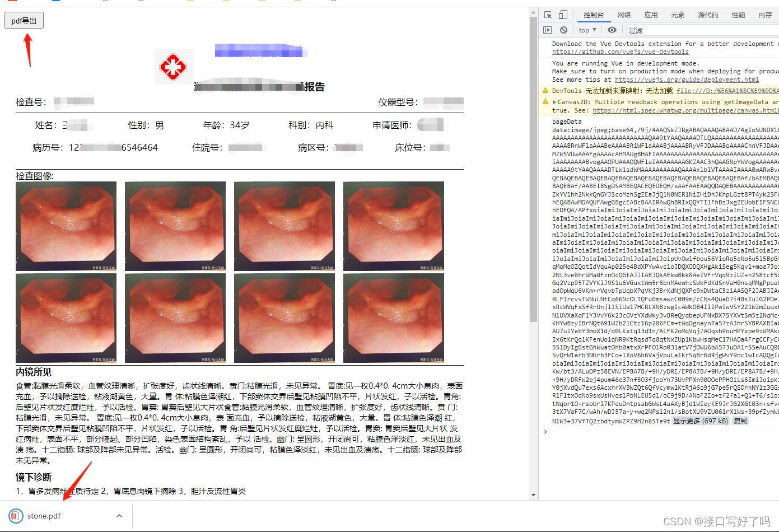Click the warning triangle beside DevTools message

[544, 90]
